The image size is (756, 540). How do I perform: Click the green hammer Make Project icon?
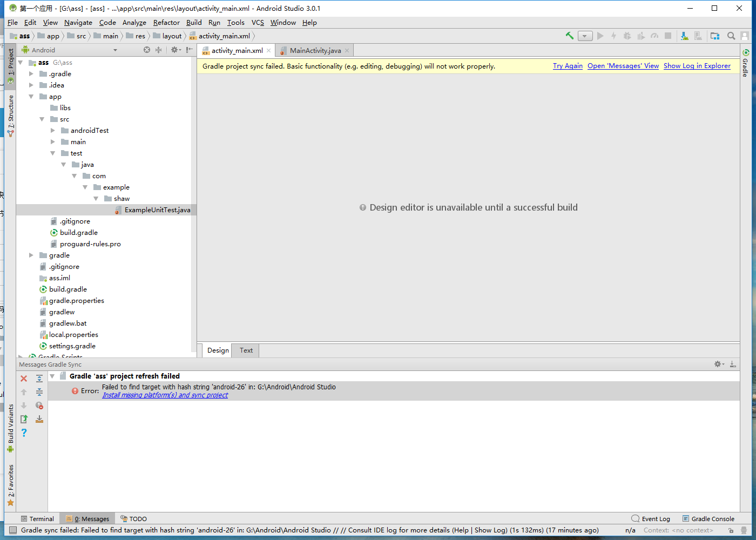[x=569, y=36]
